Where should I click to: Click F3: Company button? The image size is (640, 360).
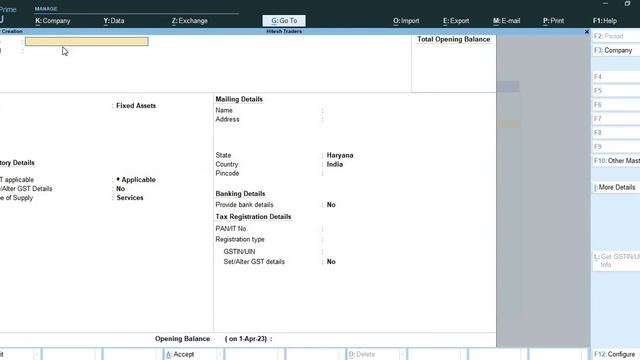[x=616, y=50]
